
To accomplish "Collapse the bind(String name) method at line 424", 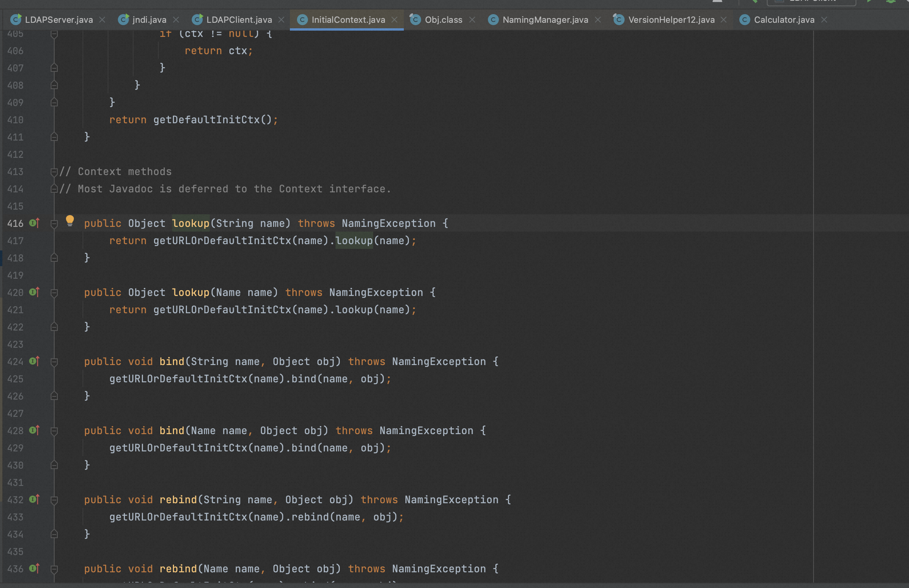I will [x=54, y=362].
